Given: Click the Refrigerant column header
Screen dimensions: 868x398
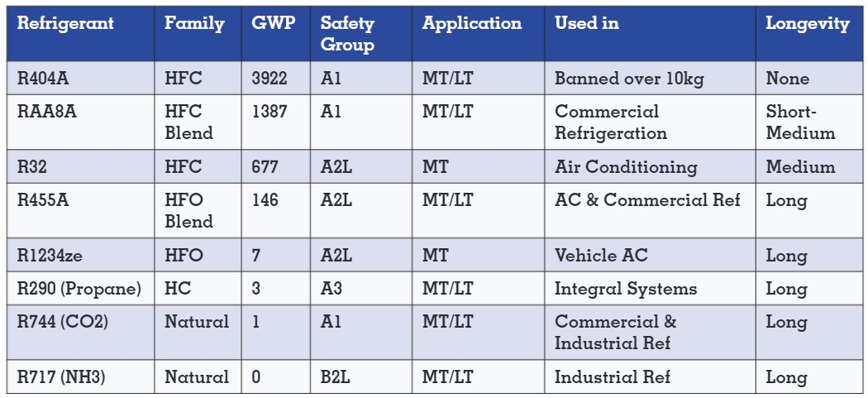Looking at the screenshot, I should point(65,24).
